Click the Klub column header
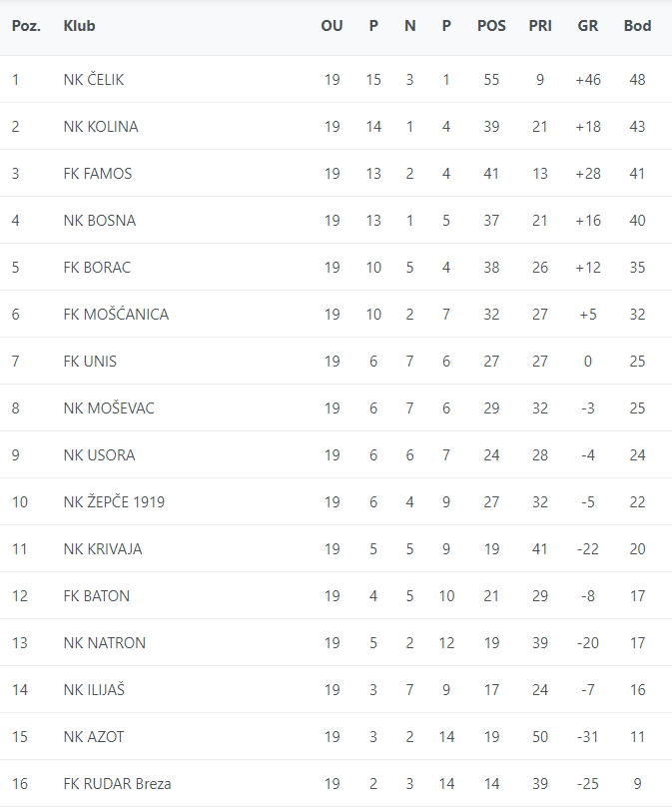 79,26
